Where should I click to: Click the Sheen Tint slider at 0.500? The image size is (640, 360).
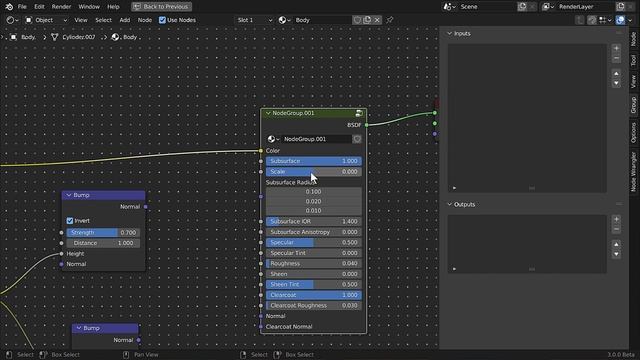(x=313, y=284)
